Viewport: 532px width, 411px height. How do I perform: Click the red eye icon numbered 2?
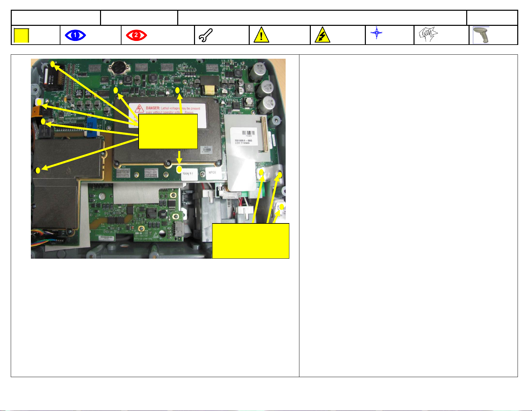coord(136,35)
